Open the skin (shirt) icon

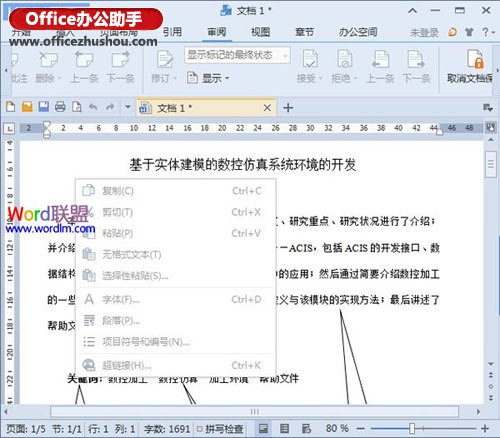469,32
